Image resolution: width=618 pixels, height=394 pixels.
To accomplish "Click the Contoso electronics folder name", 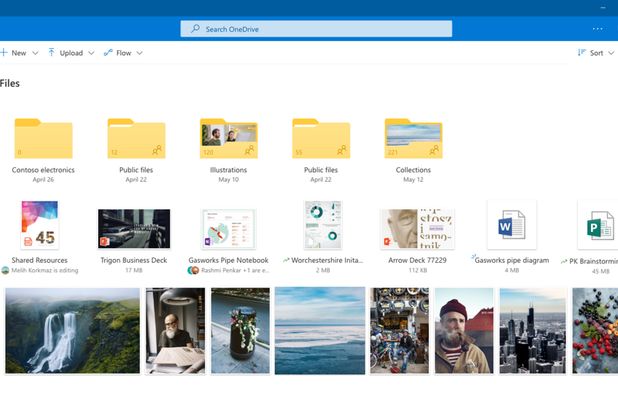I will click(43, 170).
